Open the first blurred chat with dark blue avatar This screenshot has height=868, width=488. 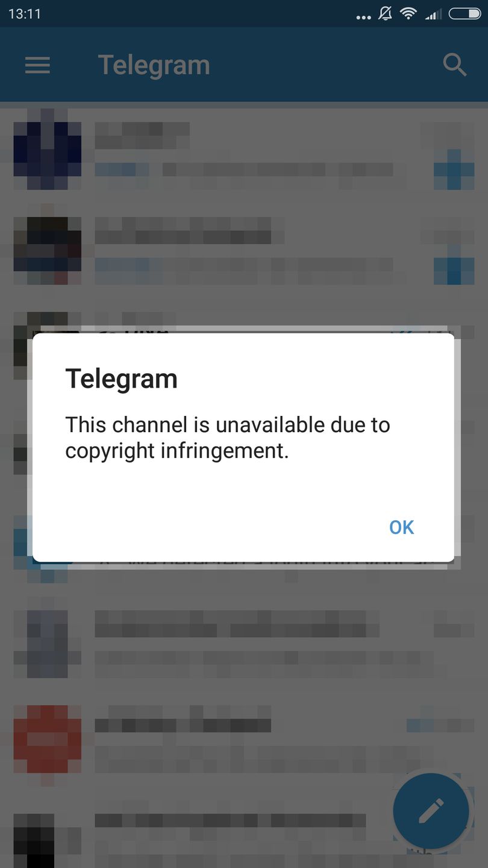tap(244, 149)
